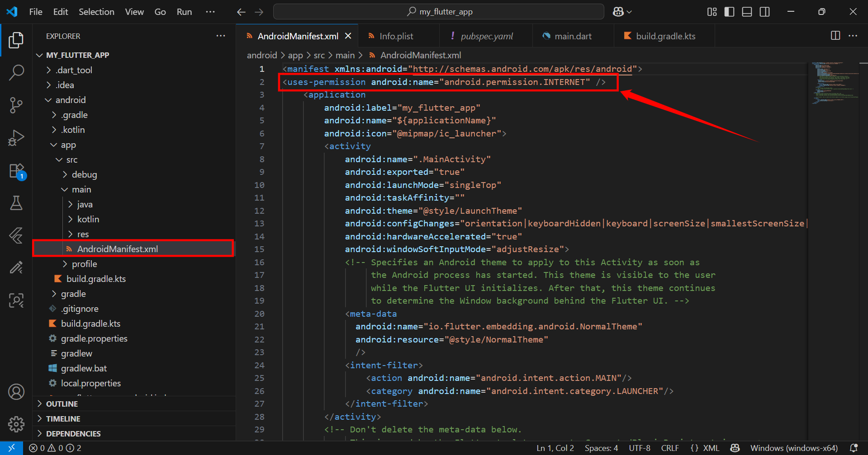Open the Go menu

click(160, 12)
